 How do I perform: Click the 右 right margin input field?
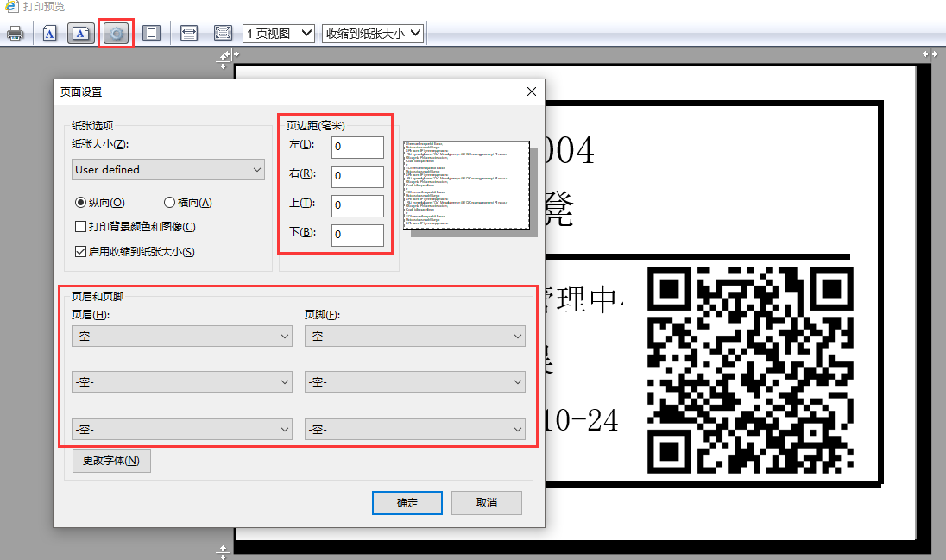(x=357, y=176)
